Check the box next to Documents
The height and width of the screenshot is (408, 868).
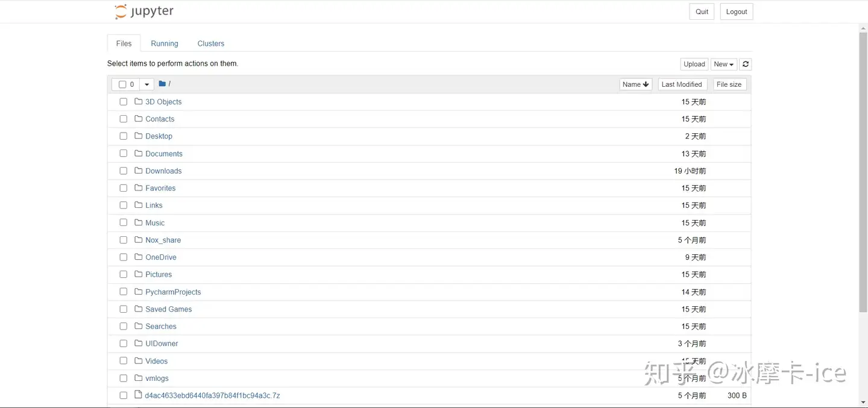click(123, 153)
